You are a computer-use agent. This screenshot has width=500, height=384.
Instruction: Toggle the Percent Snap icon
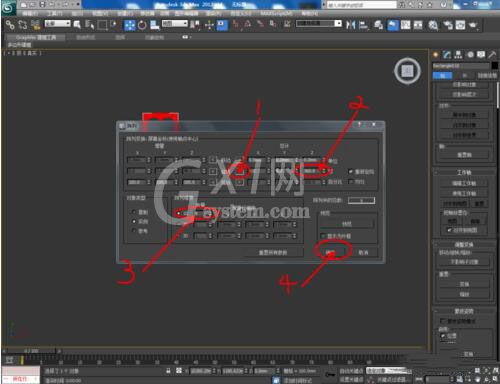coord(260,24)
